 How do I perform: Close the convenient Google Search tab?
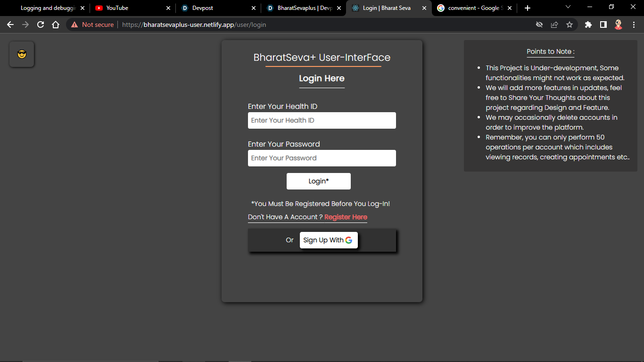tap(510, 8)
